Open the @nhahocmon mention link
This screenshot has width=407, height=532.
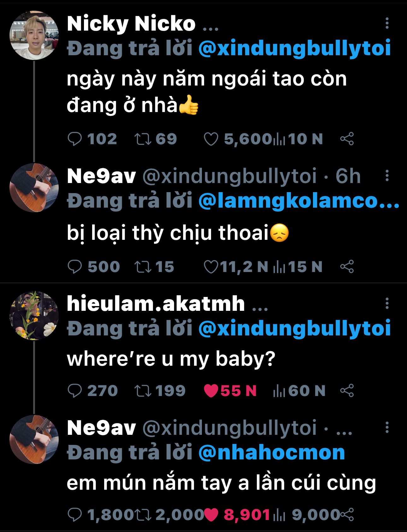click(271, 452)
